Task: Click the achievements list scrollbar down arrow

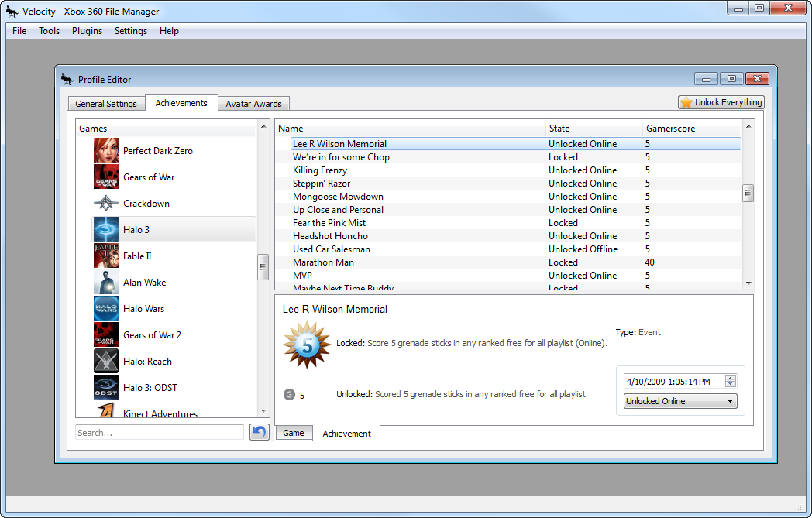Action: 748,283
